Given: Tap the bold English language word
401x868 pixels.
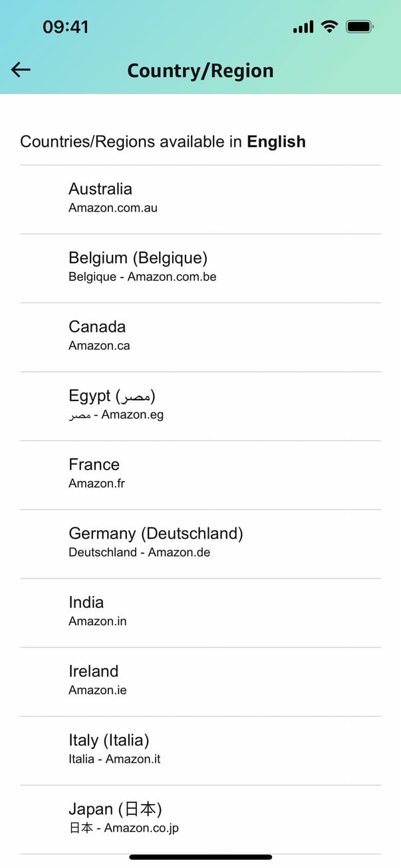Looking at the screenshot, I should pos(276,142).
